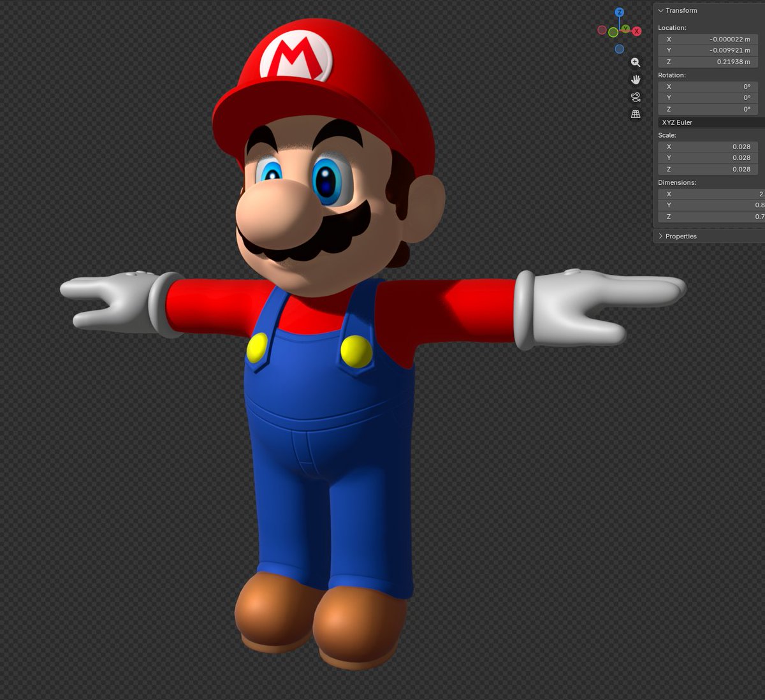Open the XYZ Euler rotation mode dropdown
The image size is (765, 700).
[711, 122]
